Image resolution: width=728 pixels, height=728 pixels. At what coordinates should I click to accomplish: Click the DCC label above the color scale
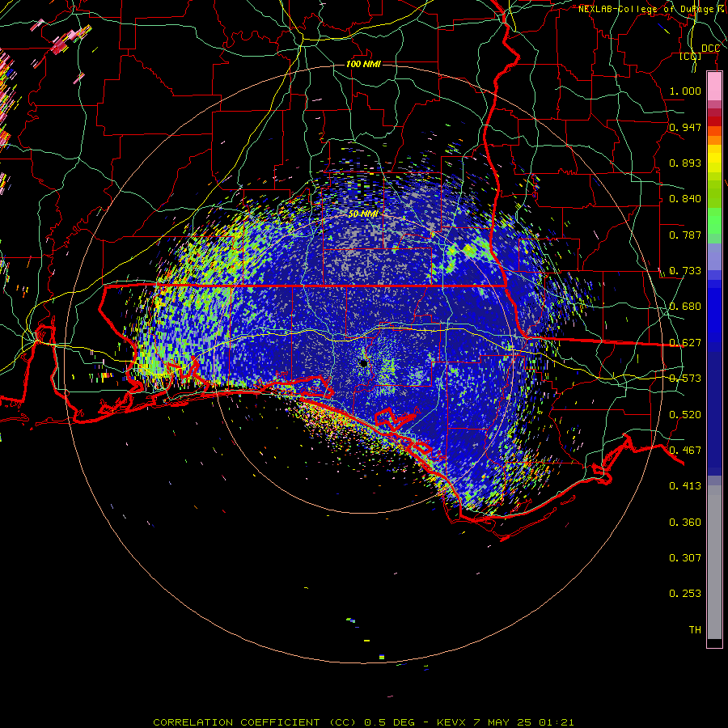(710, 49)
